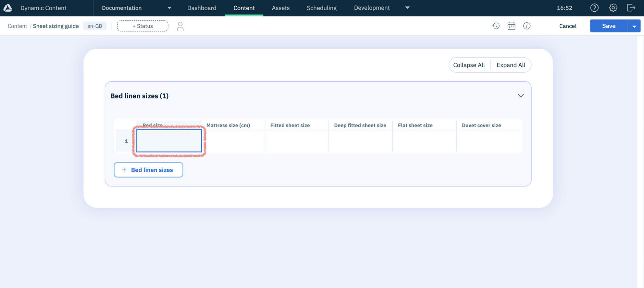Expand the Development menu arrow
This screenshot has height=288, width=644.
click(407, 8)
